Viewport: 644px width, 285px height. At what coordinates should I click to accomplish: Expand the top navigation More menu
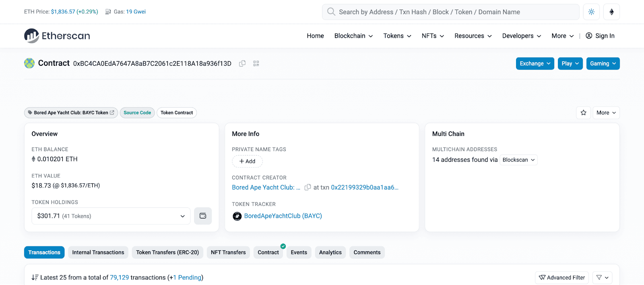pos(563,36)
